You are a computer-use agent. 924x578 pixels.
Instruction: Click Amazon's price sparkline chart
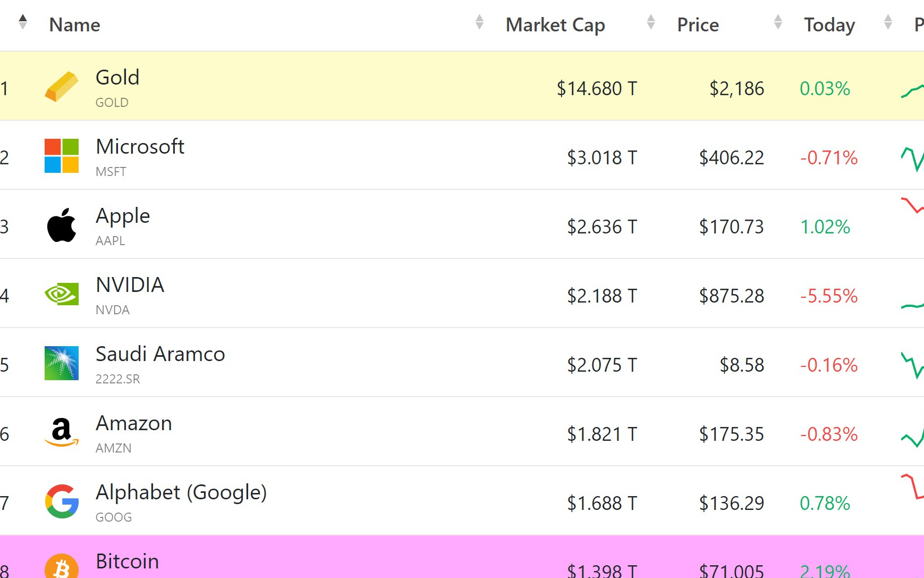click(x=912, y=438)
